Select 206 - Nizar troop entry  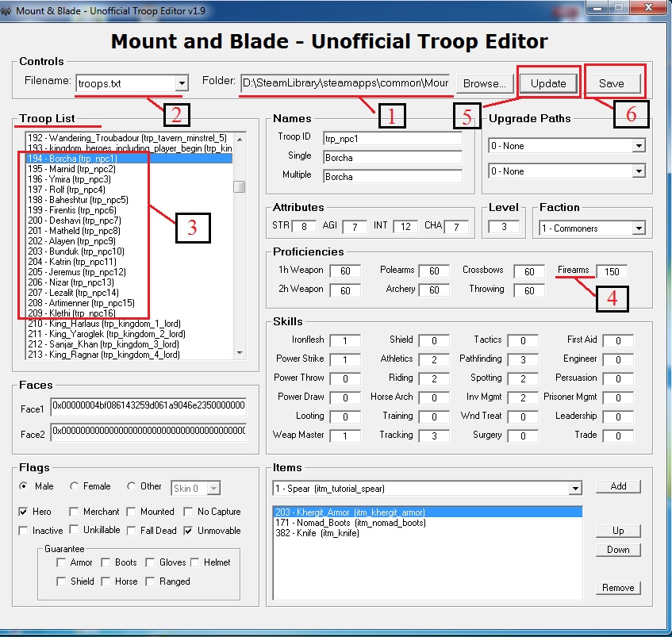129,282
